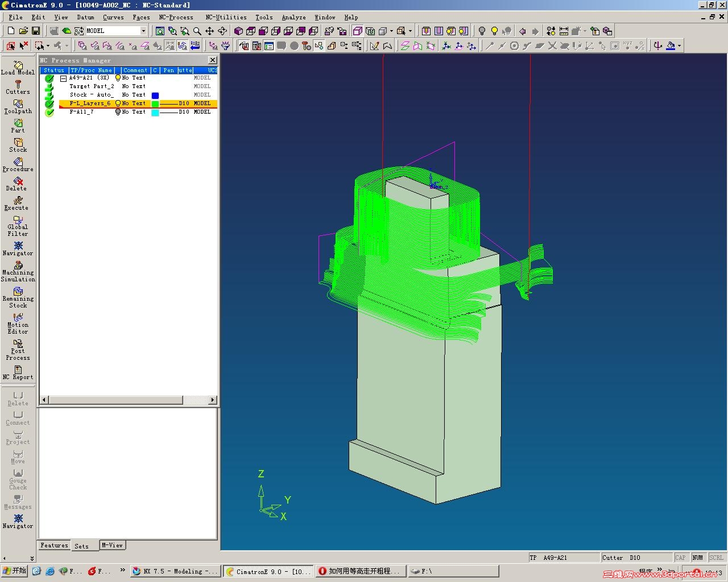Expand the NC Process Manager overflow chevron
Screen dimensions: 728x582
[32, 559]
